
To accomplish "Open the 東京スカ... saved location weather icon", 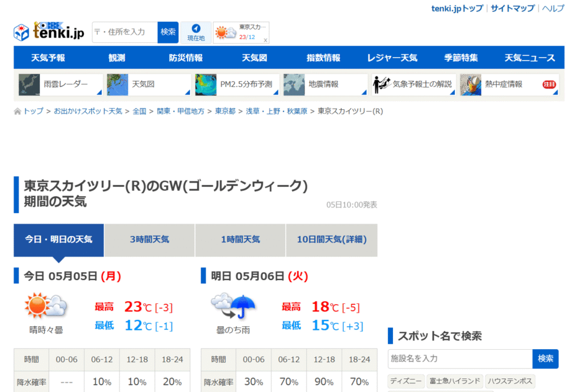I will [x=225, y=33].
